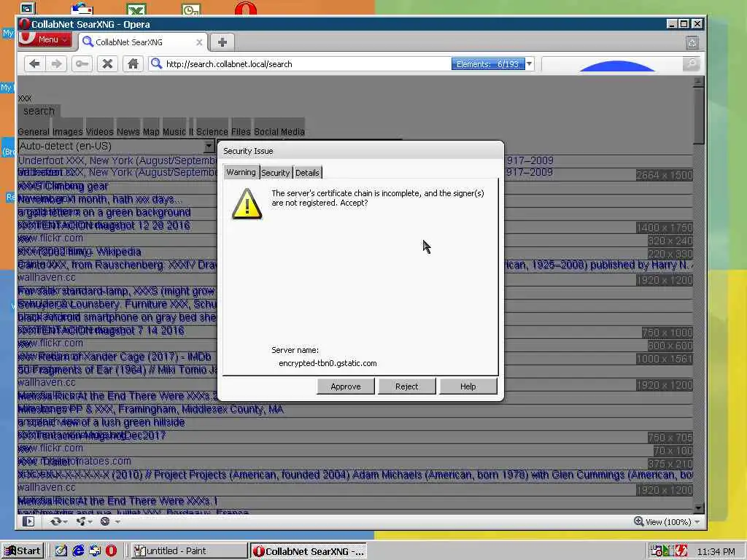Click the red tray icon beside clock

pos(681,551)
